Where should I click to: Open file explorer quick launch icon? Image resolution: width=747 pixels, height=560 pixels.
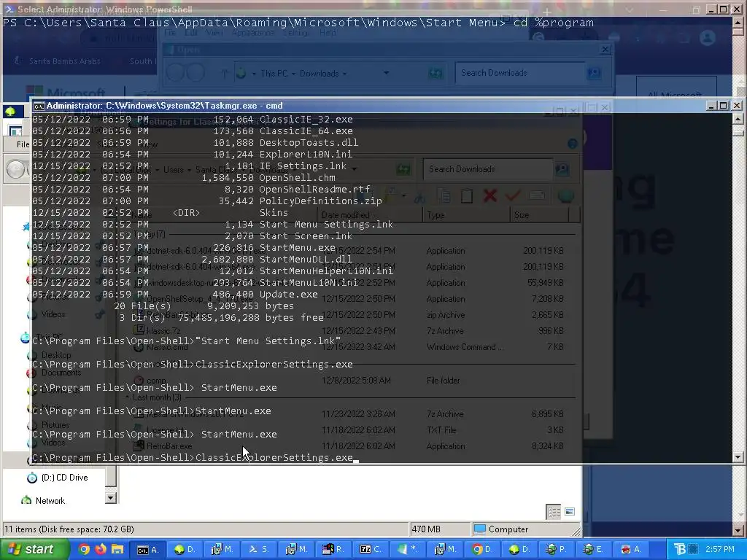117,549
